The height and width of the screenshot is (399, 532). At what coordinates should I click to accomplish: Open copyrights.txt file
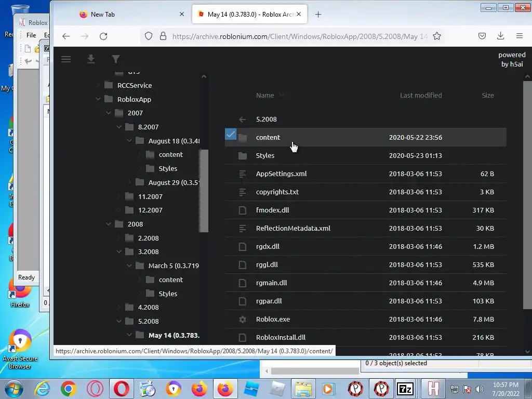[x=277, y=192]
